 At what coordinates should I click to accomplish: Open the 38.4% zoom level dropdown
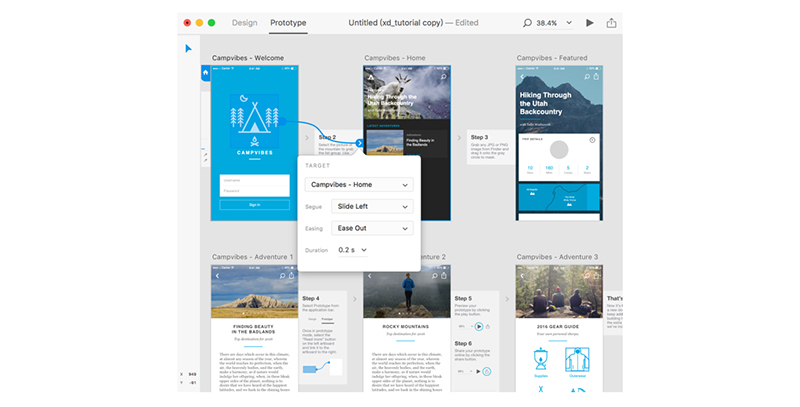pyautogui.click(x=555, y=22)
